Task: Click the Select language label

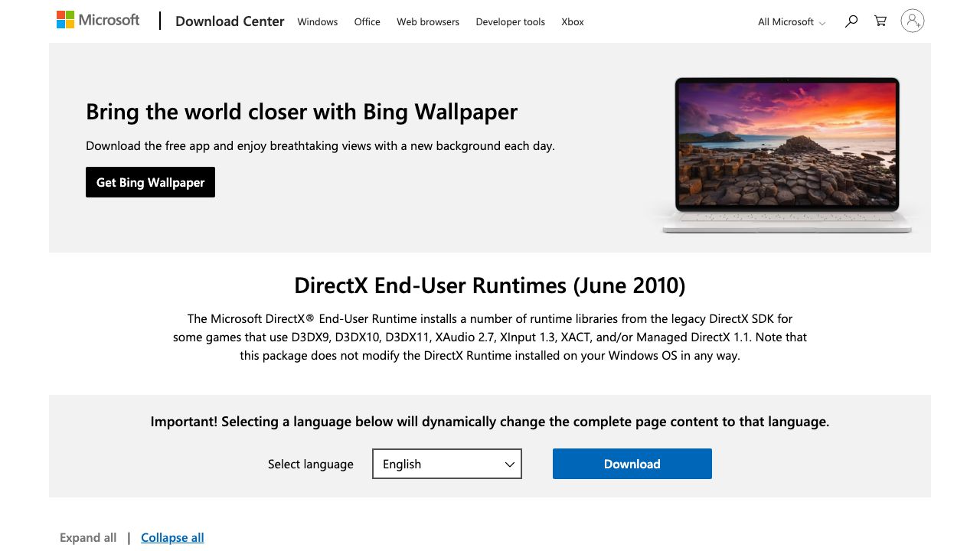Action: tap(311, 464)
